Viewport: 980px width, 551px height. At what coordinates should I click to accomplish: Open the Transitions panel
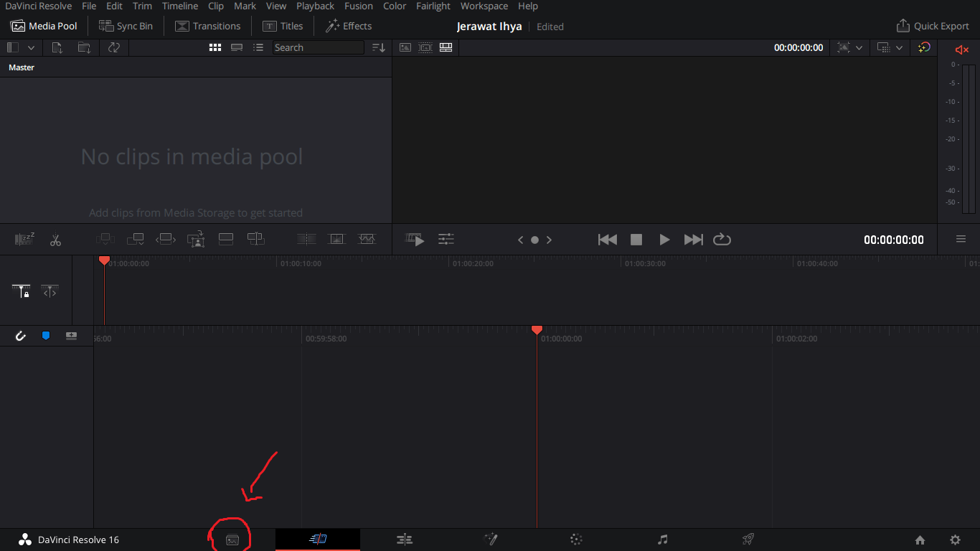pos(208,26)
